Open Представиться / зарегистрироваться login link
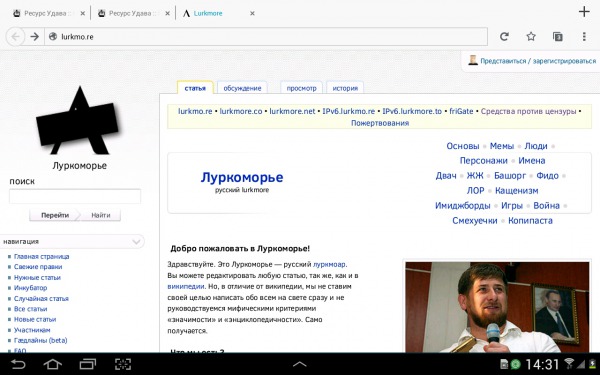This screenshot has height=375, width=600. (538, 61)
